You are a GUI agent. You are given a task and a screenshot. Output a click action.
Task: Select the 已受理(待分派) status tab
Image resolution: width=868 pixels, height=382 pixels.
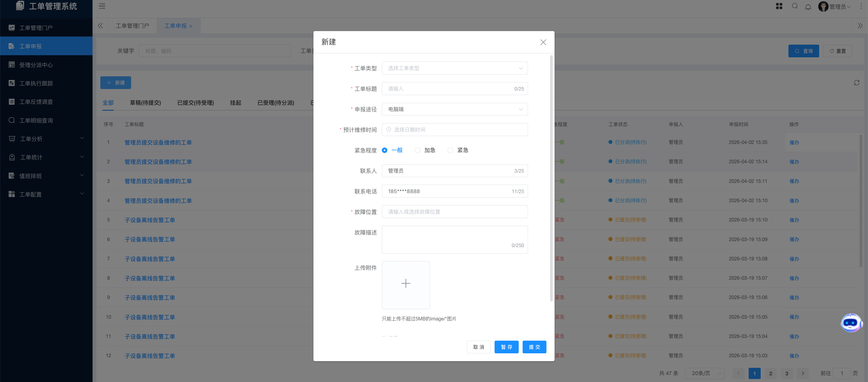point(276,103)
